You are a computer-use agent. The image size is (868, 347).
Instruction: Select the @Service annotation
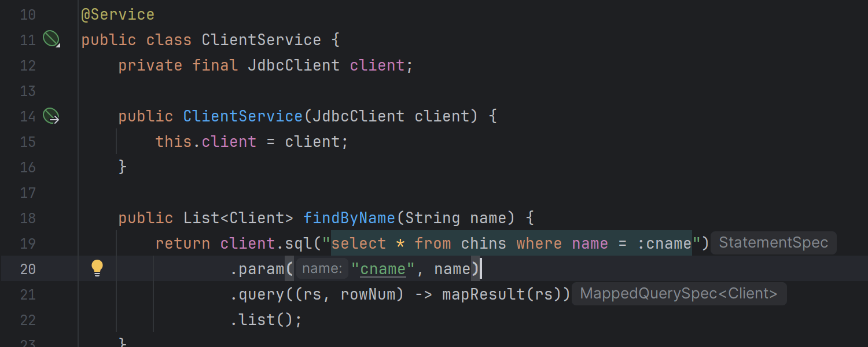pyautogui.click(x=117, y=14)
